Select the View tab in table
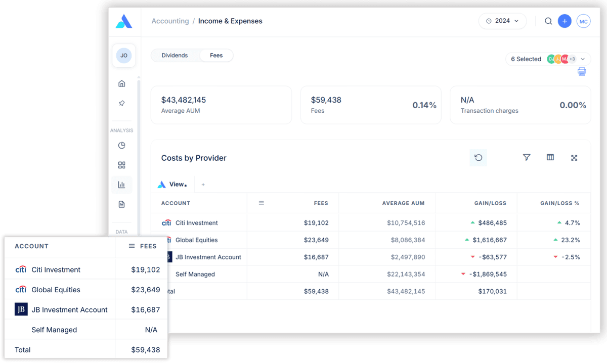This screenshot has width=607, height=364. pos(172,185)
